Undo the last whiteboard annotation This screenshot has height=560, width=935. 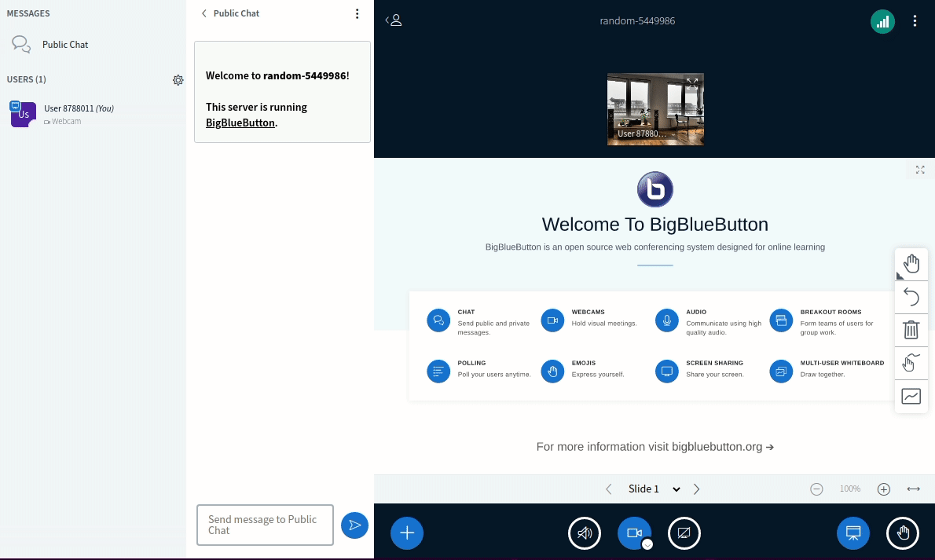pyautogui.click(x=911, y=297)
